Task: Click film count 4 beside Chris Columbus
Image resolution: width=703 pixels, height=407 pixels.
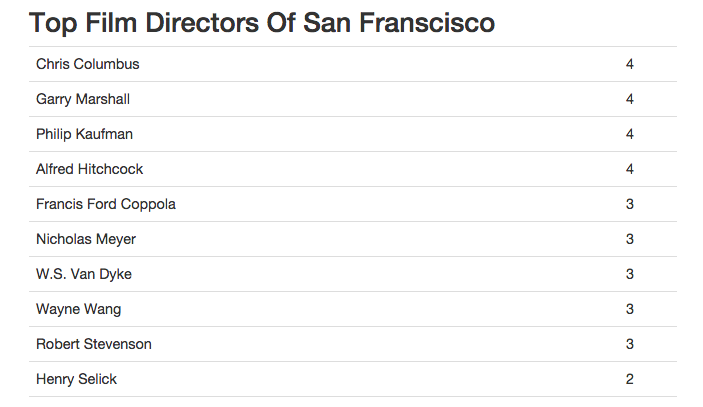Action: [629, 64]
